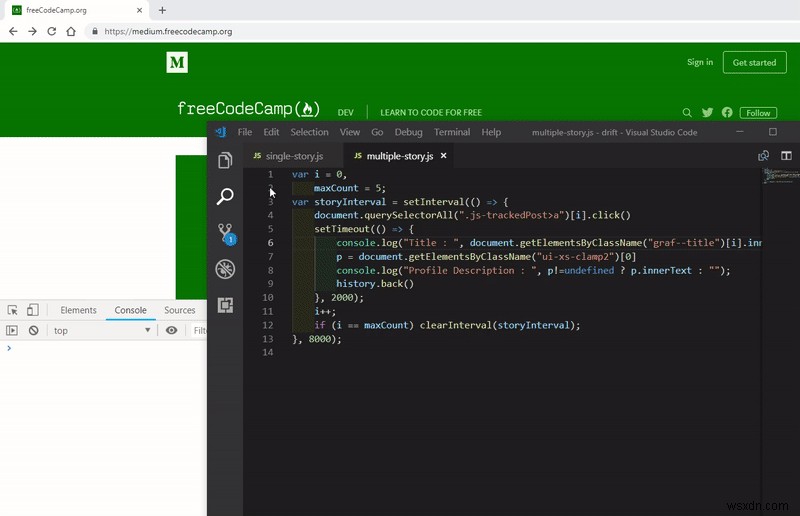Image resolution: width=800 pixels, height=516 pixels.
Task: Minimize the VS Code window
Action: click(740, 132)
